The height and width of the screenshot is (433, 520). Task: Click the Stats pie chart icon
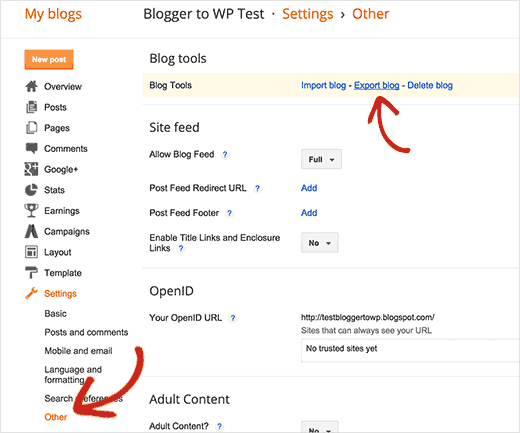pyautogui.click(x=31, y=190)
